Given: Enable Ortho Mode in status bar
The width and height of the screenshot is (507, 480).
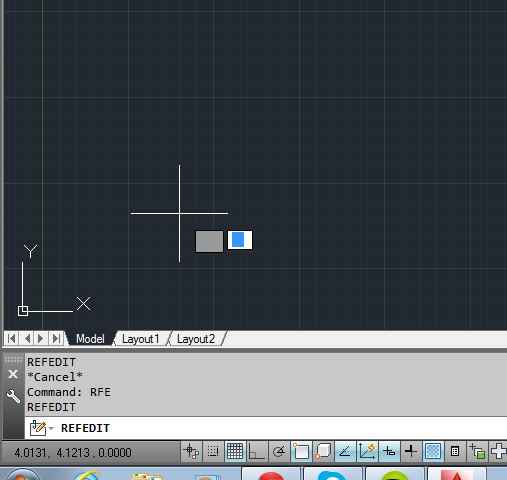Looking at the screenshot, I should (x=257, y=452).
